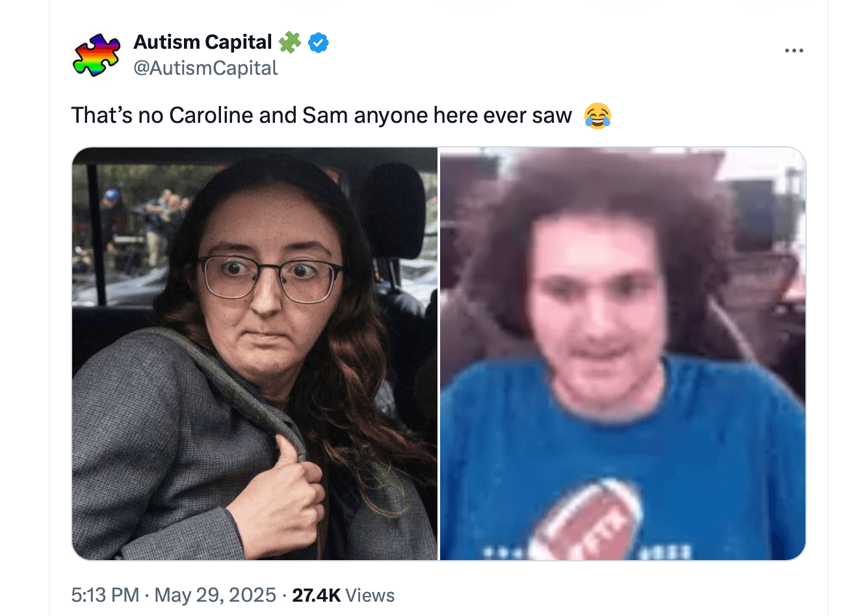The image size is (849, 616).
Task: Click the eyeglasses in the left photo
Action: click(x=270, y=279)
